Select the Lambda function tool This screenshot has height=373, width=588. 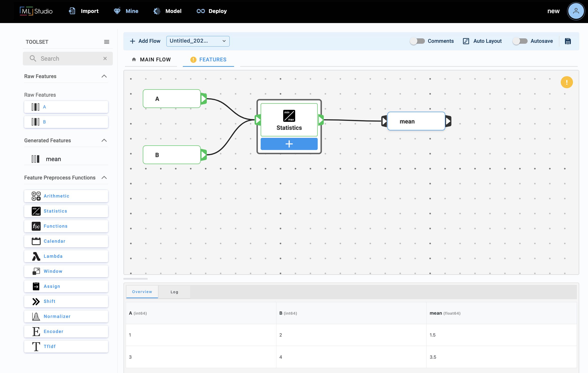point(66,256)
